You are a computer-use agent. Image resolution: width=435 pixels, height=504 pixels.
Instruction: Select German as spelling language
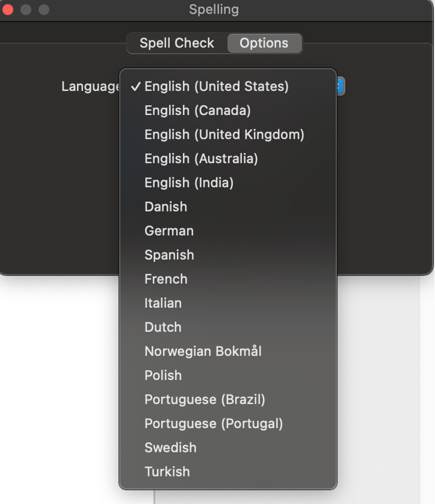pos(169,231)
